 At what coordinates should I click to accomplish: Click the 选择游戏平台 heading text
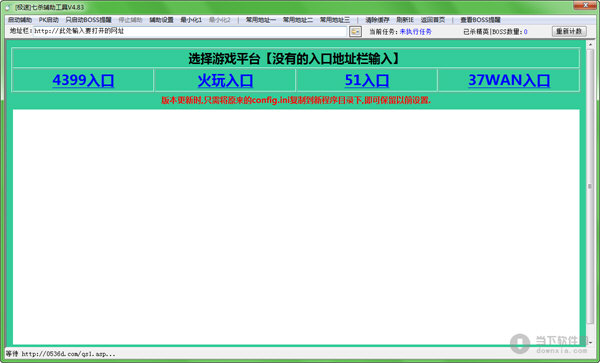point(295,59)
